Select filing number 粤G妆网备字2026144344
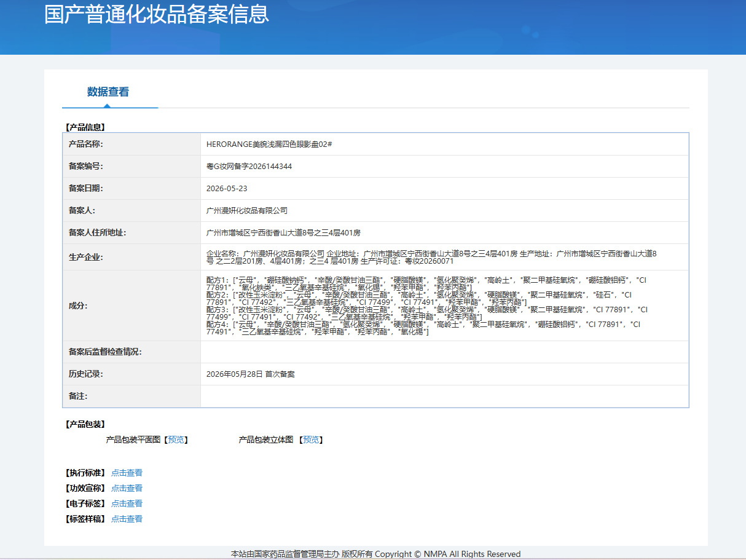Image resolution: width=746 pixels, height=560 pixels. 249,166
